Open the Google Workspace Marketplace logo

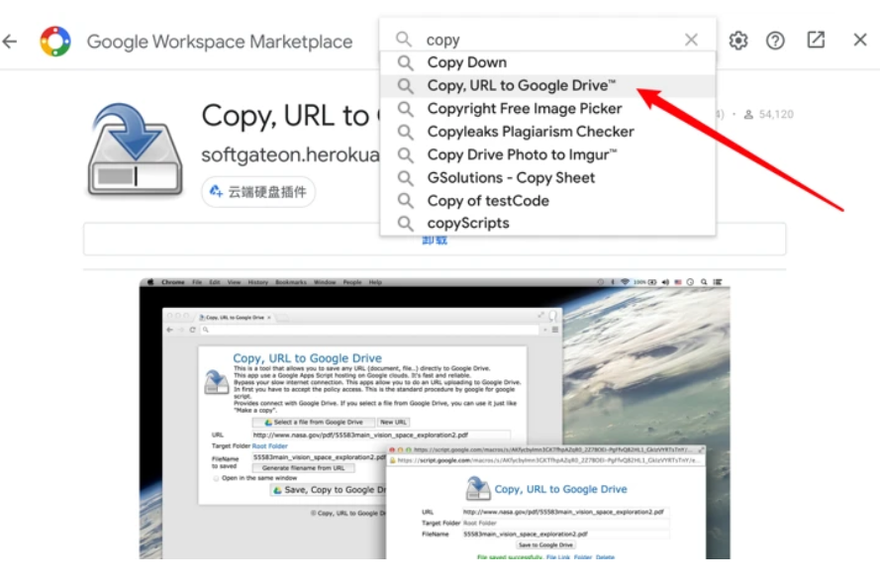coord(55,41)
